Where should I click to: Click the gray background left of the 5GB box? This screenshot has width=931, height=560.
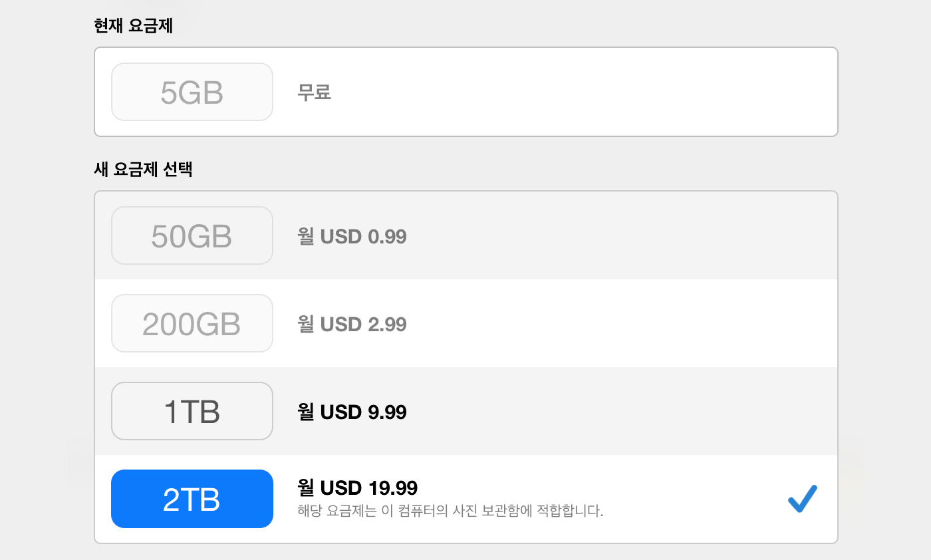point(47,92)
